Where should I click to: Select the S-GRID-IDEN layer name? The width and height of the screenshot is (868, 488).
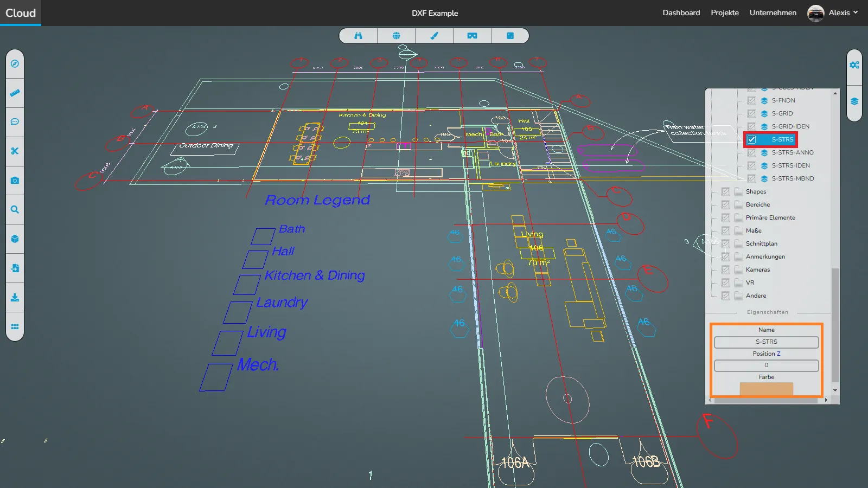tap(790, 126)
